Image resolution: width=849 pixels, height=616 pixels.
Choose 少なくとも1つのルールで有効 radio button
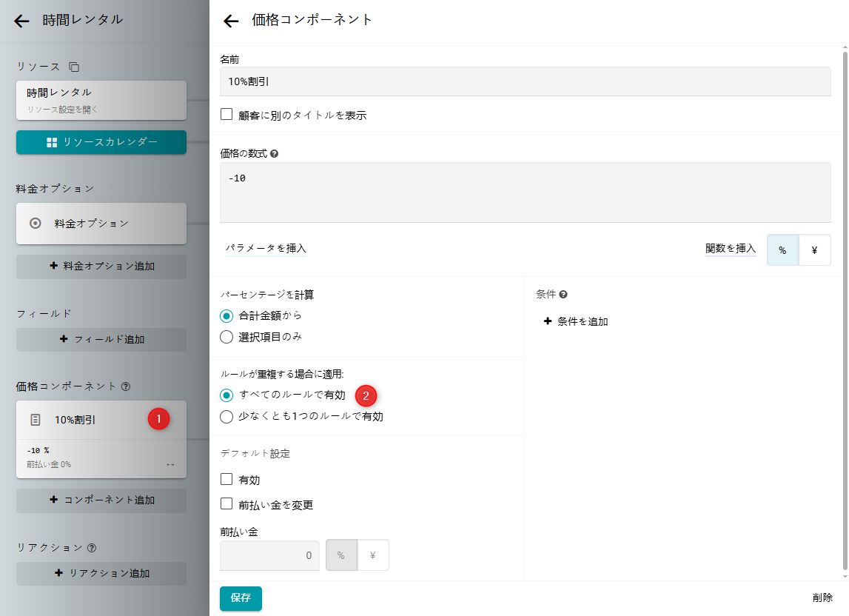click(226, 417)
